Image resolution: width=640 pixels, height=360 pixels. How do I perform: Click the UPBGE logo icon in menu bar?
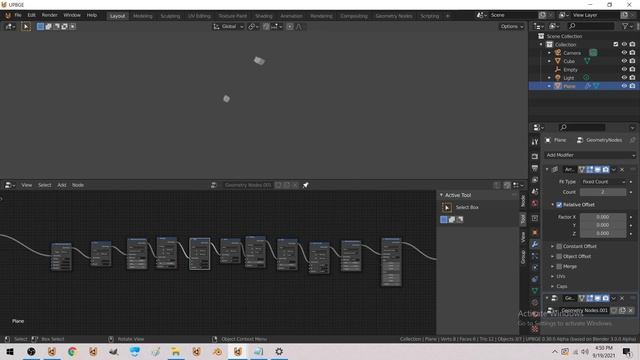pyautogui.click(x=7, y=16)
